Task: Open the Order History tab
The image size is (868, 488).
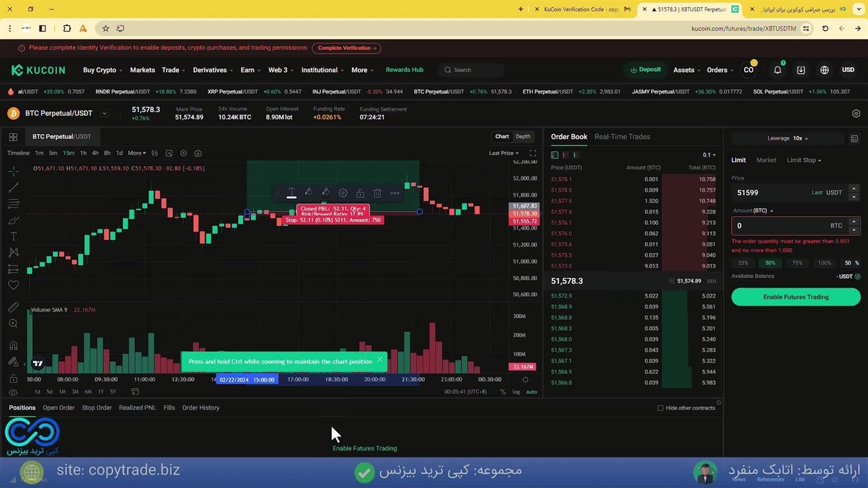Action: (x=201, y=407)
